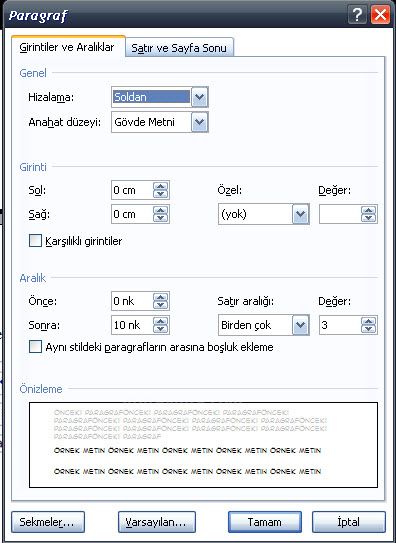The height and width of the screenshot is (543, 396).
Task: Open the Anahat düzeyi dropdown arrow
Action: 200,122
